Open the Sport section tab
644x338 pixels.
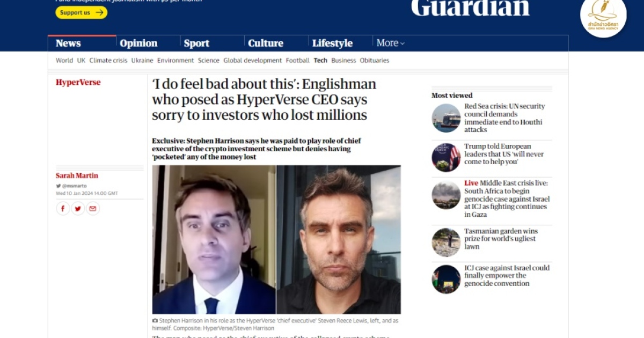(196, 43)
